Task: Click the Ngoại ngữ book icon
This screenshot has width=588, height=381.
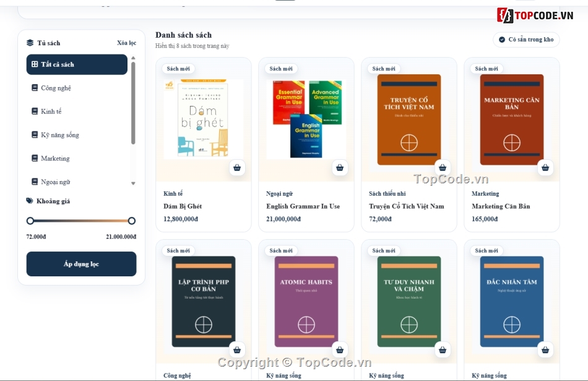Action: [35, 182]
